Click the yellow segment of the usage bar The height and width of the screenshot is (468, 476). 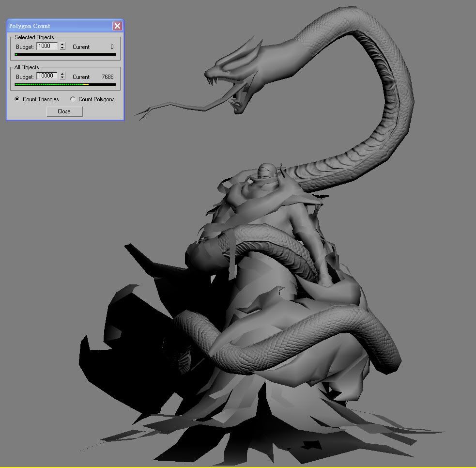[86, 85]
